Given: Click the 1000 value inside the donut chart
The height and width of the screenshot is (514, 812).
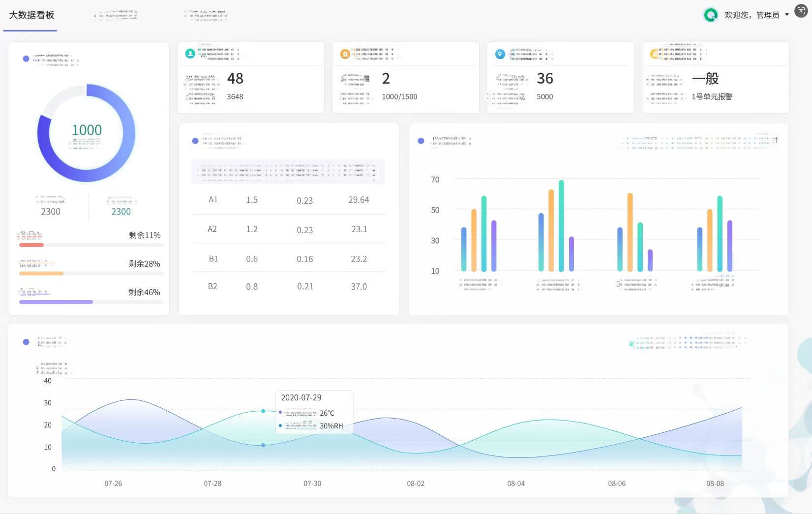Looking at the screenshot, I should [87, 130].
